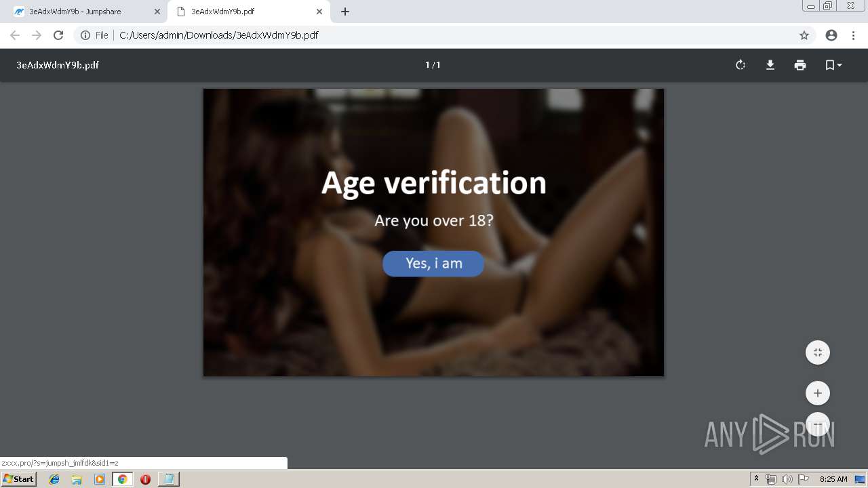Viewport: 868px width, 488px height.
Task: Go forward in browser history
Action: pyautogui.click(x=37, y=35)
